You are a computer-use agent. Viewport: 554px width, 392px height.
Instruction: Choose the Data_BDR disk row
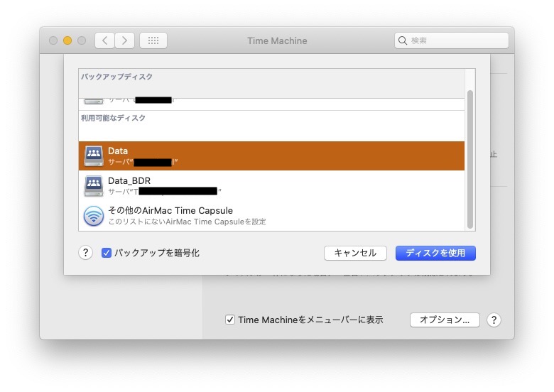pos(271,186)
